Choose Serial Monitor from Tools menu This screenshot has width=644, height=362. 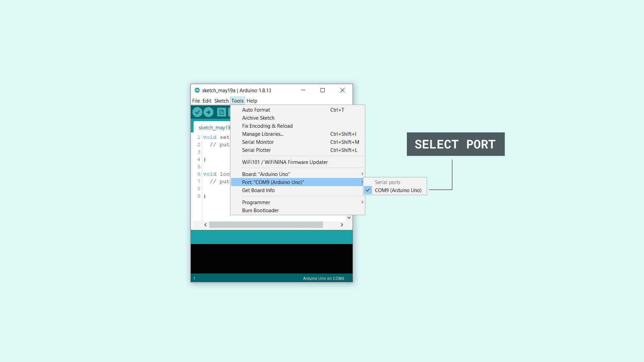tap(258, 142)
